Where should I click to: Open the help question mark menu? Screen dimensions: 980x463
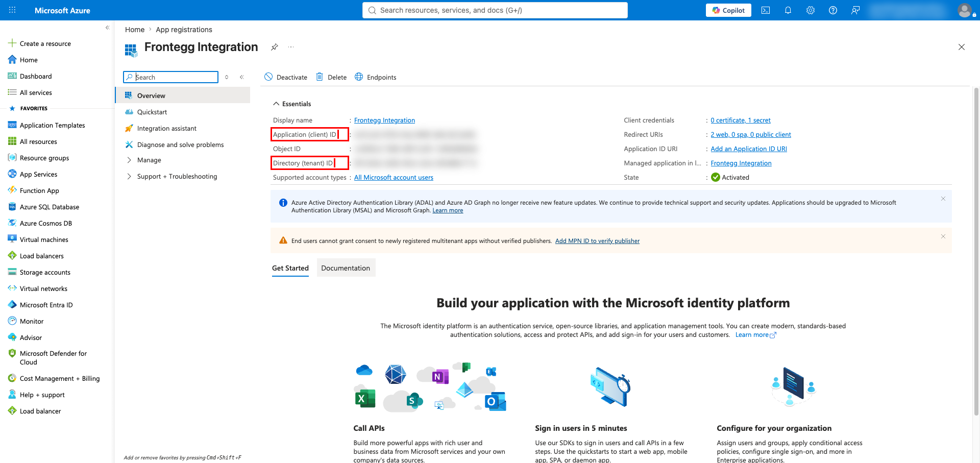pos(833,10)
